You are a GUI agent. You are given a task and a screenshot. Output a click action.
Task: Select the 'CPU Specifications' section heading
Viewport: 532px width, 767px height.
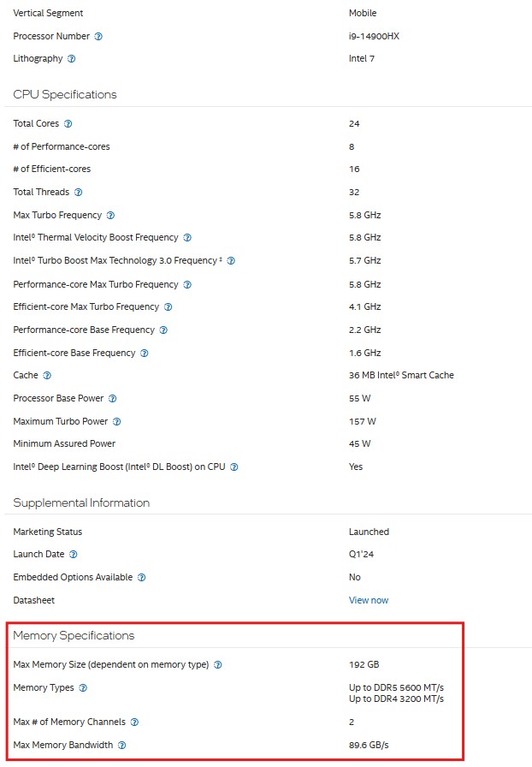[65, 94]
